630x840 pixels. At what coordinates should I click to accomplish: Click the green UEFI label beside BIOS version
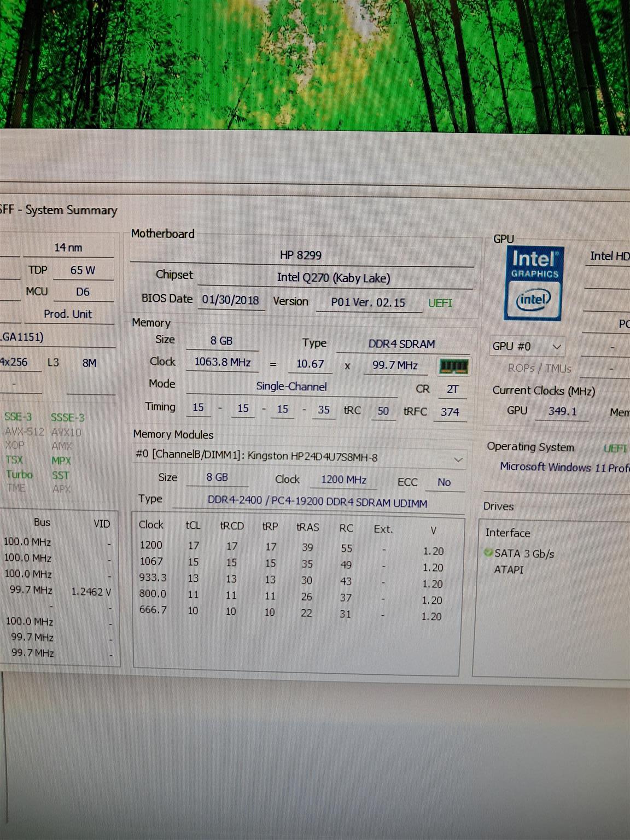(440, 303)
